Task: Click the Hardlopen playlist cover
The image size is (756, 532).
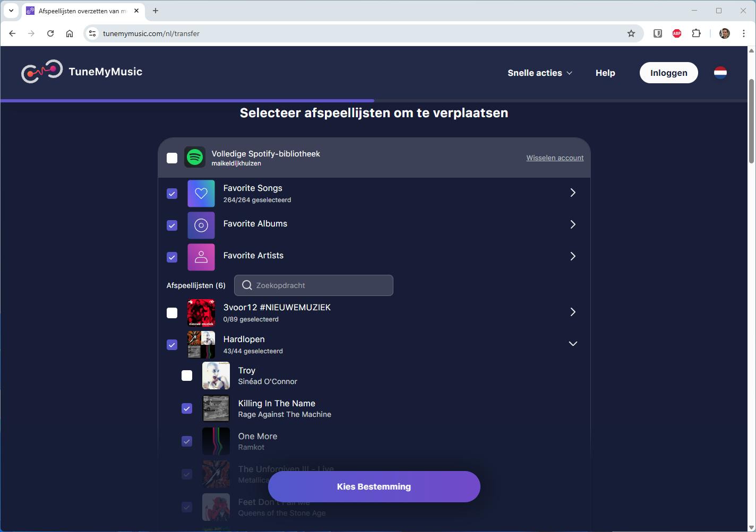Action: point(201,345)
